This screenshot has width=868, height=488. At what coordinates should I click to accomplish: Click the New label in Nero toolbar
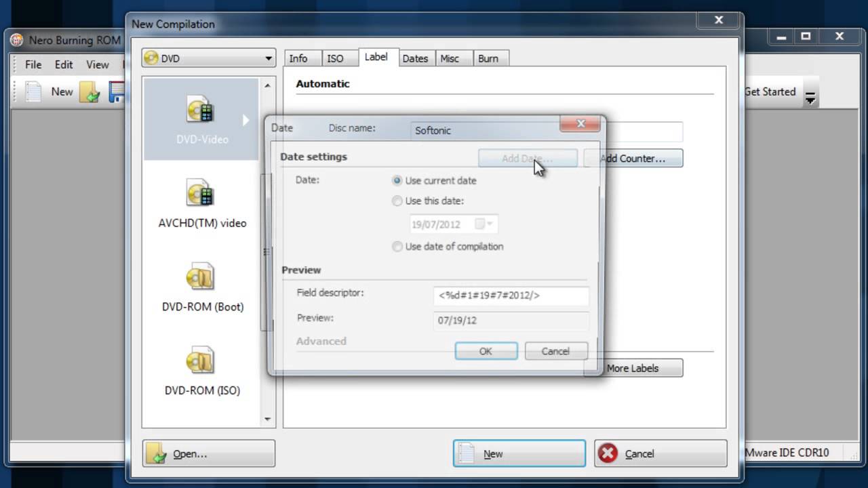click(62, 91)
